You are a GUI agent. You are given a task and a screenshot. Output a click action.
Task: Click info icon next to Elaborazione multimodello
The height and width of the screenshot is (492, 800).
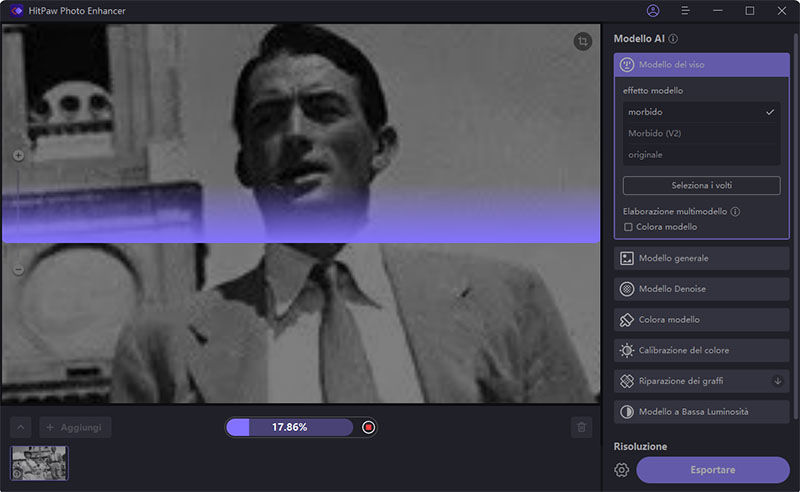[x=735, y=211]
